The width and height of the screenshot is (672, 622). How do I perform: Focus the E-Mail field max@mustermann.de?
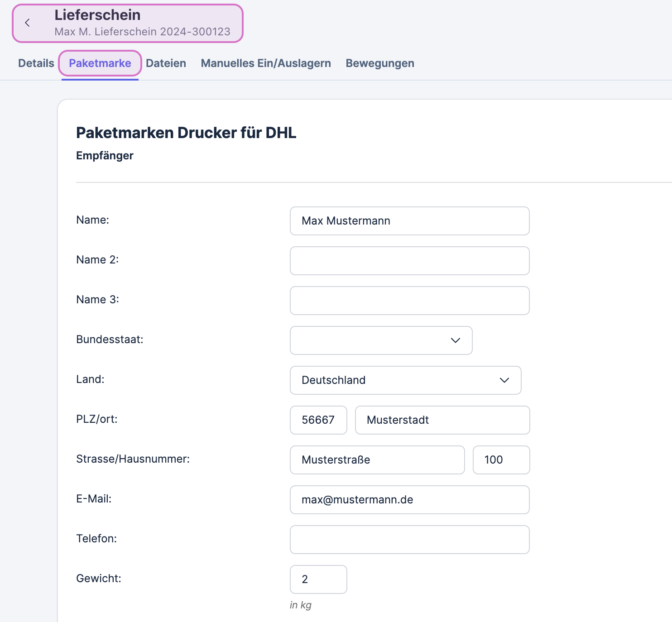409,500
